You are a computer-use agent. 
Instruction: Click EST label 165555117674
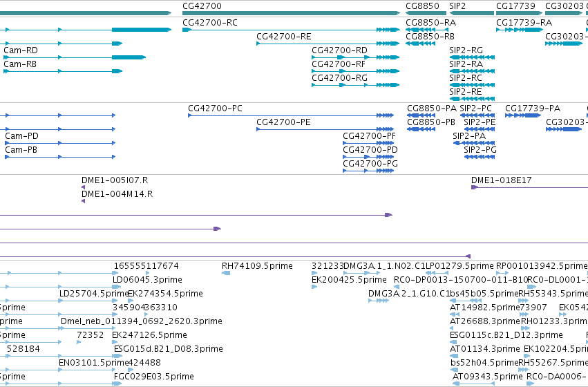tap(146, 266)
